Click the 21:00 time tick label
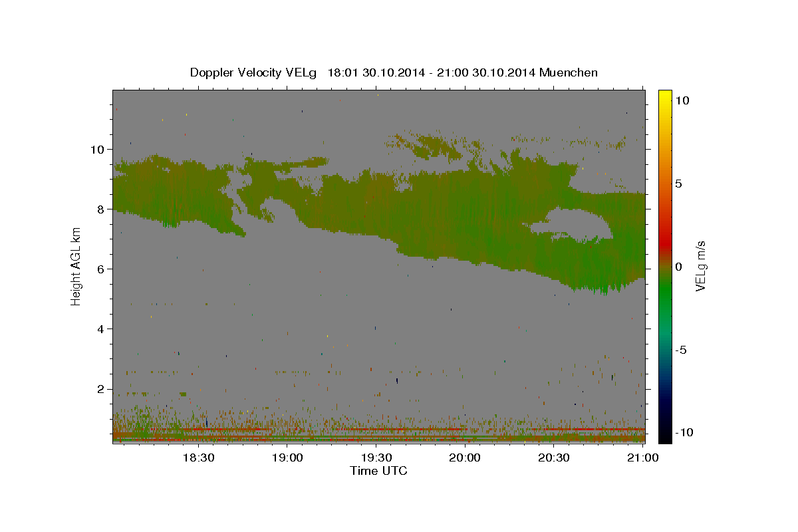This screenshot has height=532, width=798. (x=643, y=458)
